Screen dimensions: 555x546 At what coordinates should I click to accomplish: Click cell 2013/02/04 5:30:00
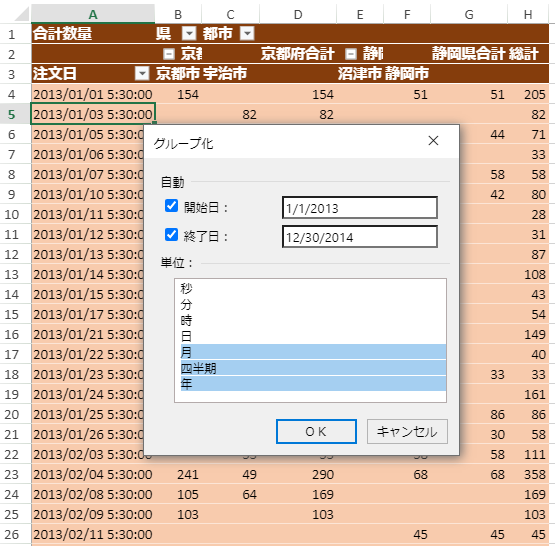(93, 474)
